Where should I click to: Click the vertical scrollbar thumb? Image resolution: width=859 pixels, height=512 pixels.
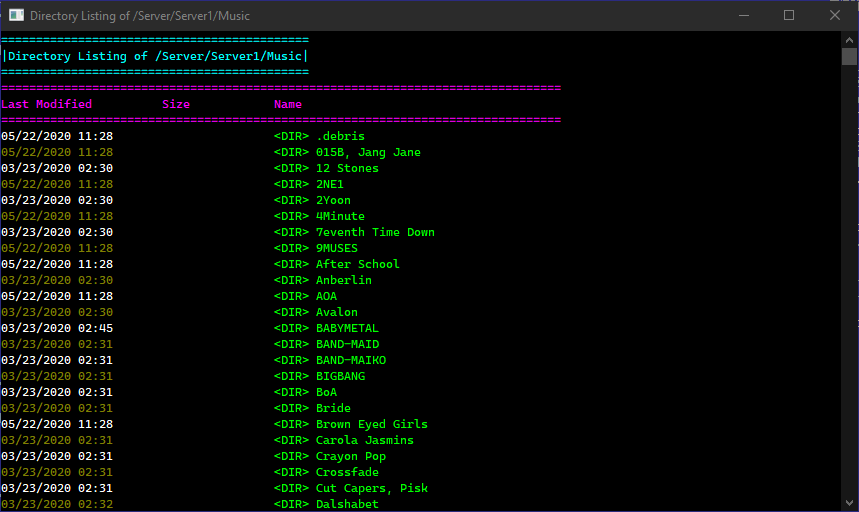click(849, 56)
